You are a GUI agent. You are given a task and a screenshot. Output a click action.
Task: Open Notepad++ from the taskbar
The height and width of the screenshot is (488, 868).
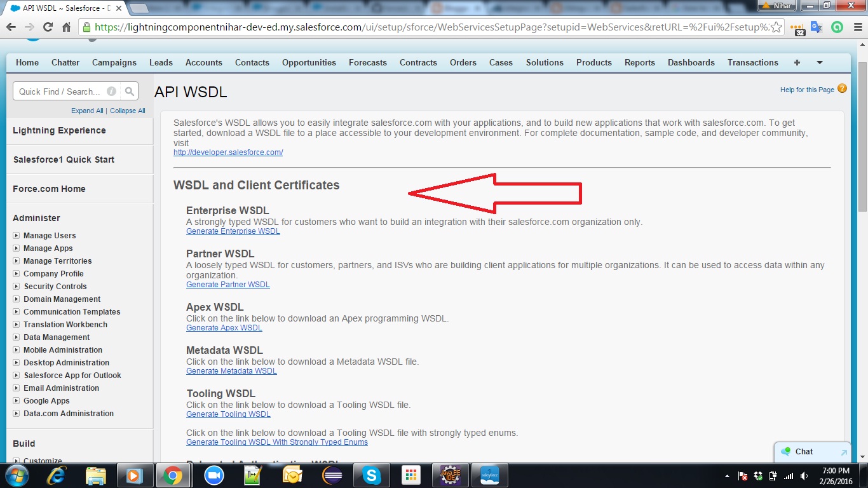[254, 475]
